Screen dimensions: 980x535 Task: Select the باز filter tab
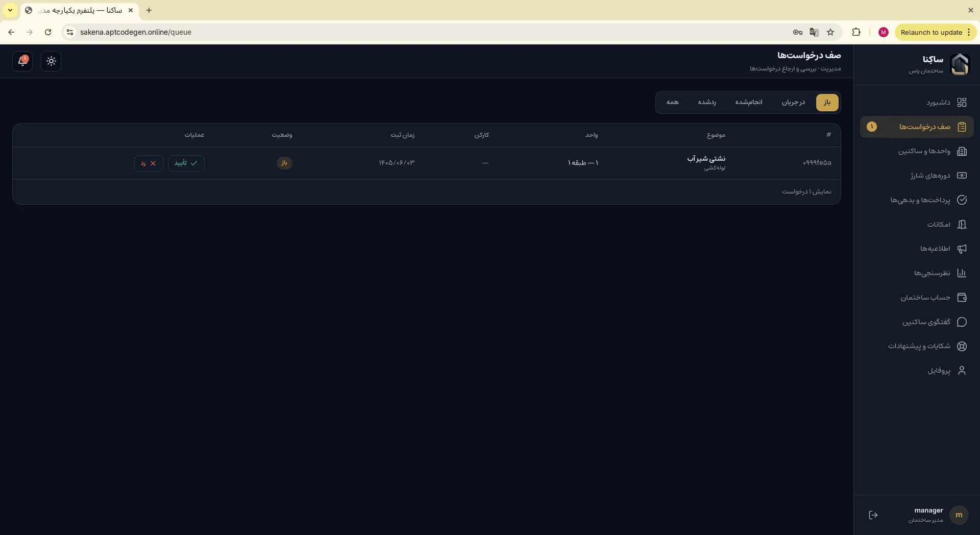point(827,103)
